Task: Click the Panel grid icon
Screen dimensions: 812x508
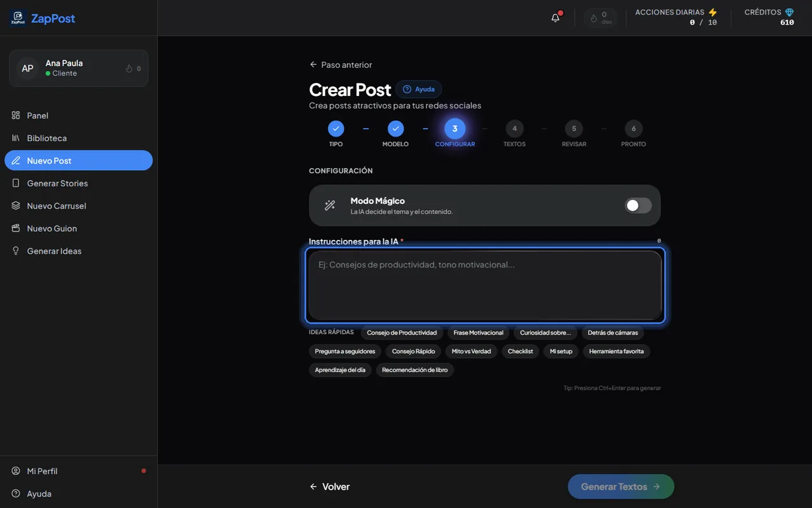Action: coord(16,116)
